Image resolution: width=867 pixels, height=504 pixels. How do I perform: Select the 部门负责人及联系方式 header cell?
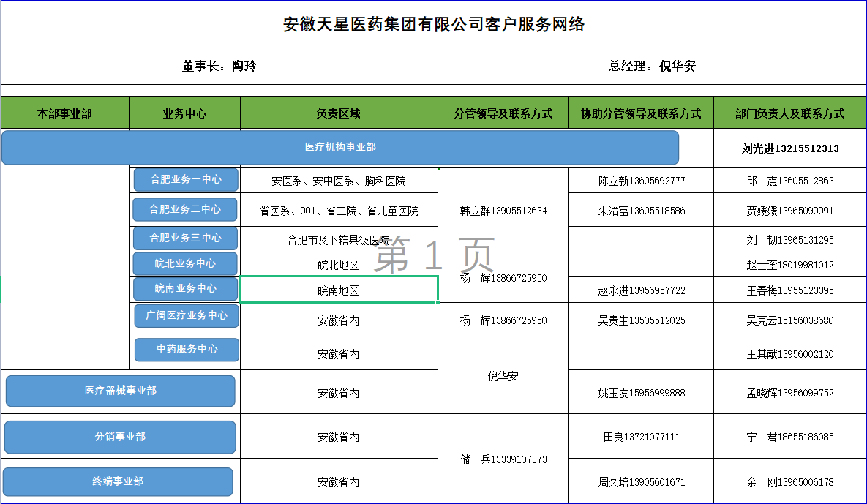[789, 113]
